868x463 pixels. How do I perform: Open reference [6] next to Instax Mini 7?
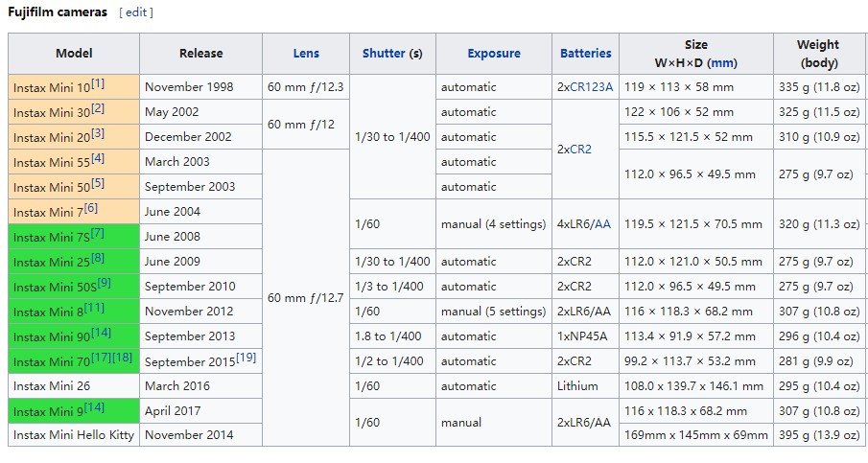coord(91,208)
